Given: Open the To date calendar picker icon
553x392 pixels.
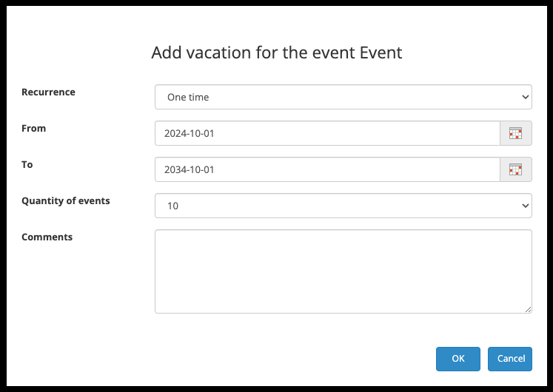Looking at the screenshot, I should [x=516, y=169].
